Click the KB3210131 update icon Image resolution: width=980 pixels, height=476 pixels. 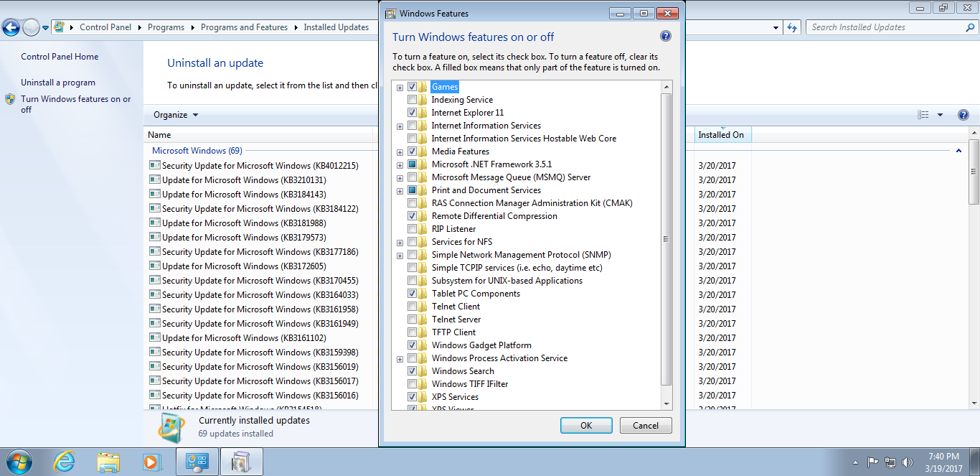(154, 179)
